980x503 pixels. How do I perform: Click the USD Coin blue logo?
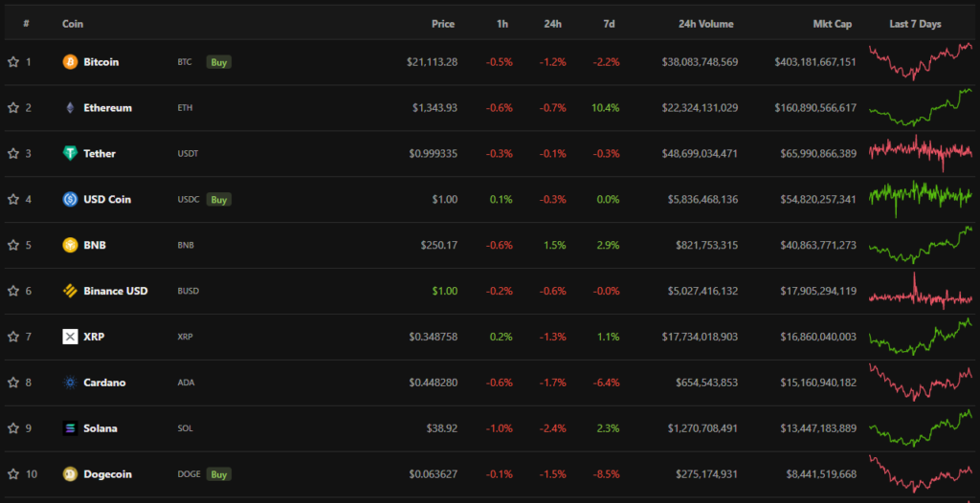(x=70, y=200)
